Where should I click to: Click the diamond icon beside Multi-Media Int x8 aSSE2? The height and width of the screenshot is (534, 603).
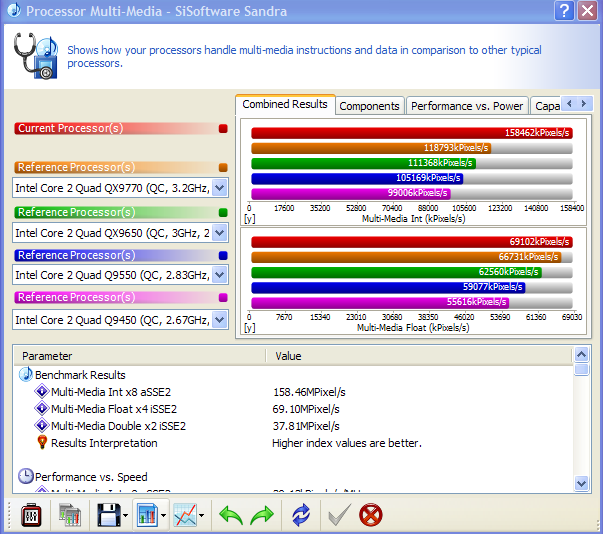pos(42,391)
